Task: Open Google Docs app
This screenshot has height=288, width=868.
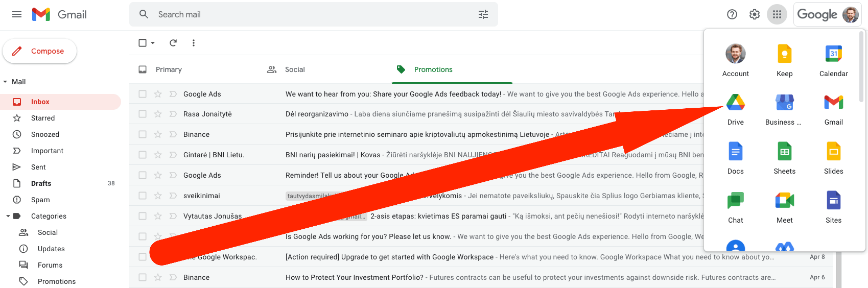Action: pos(735,158)
